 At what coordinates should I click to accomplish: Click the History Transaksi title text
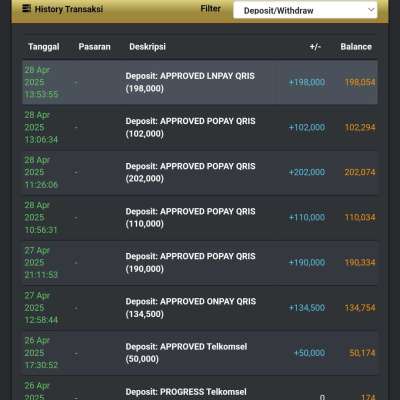tap(69, 9)
